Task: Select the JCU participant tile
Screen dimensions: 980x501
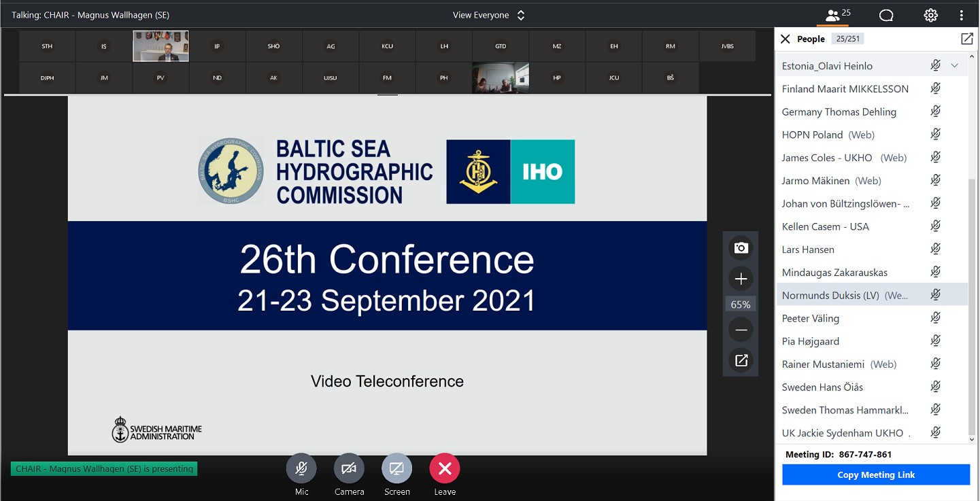Action: (x=614, y=77)
